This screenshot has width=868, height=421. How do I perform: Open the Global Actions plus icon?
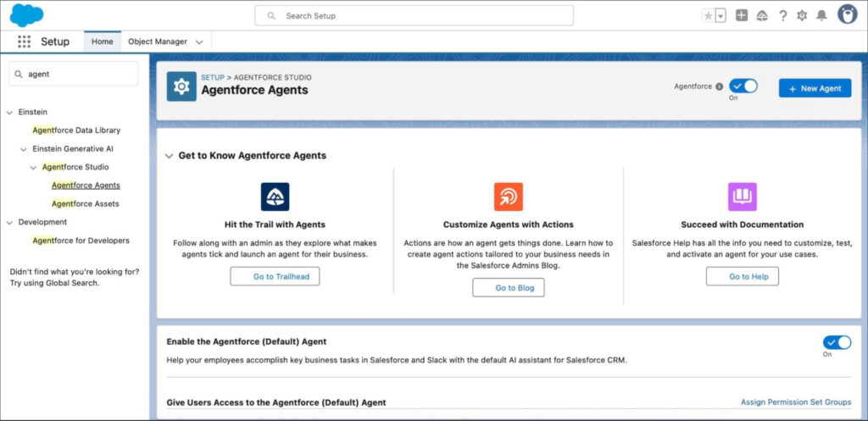tap(742, 15)
